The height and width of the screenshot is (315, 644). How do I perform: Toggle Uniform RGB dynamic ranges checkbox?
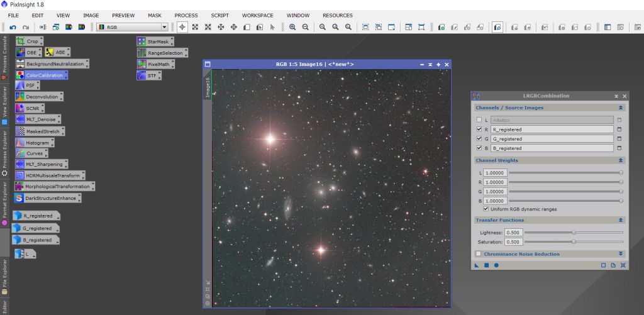pyautogui.click(x=486, y=209)
